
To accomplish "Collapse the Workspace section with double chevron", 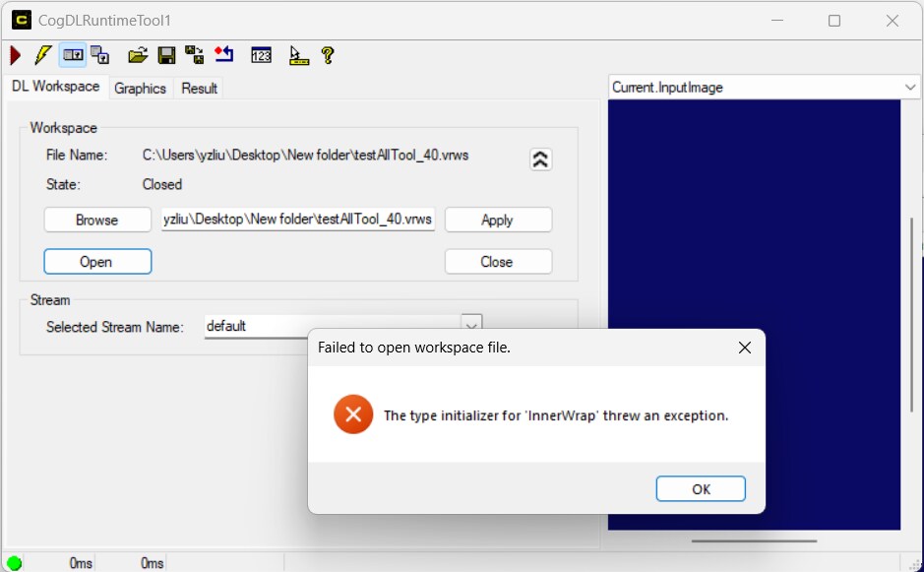I will click(539, 159).
